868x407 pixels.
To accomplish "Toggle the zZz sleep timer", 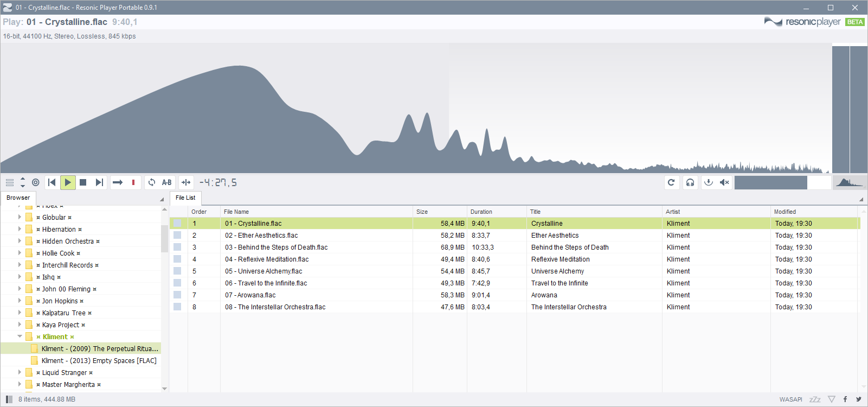I will [815, 399].
